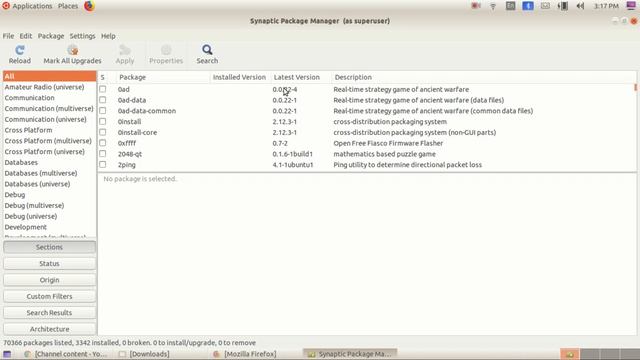
Task: Open the Settings menu
Action: [82, 36]
